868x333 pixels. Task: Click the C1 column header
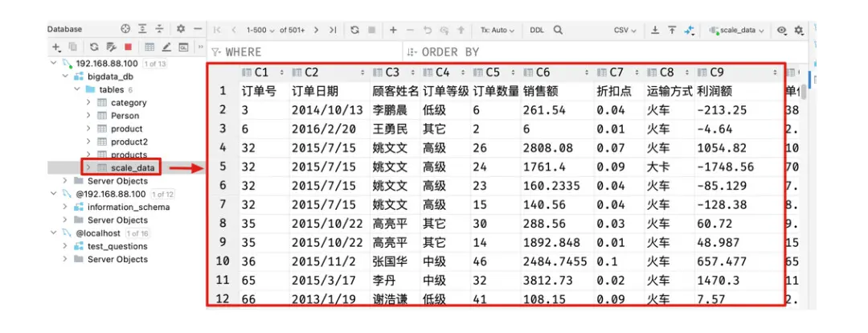(x=264, y=72)
